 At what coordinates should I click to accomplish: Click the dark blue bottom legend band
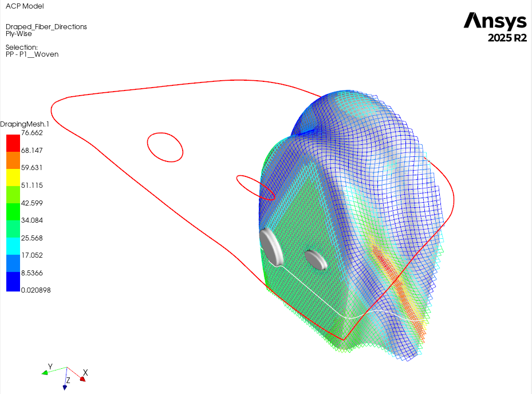tap(13, 282)
